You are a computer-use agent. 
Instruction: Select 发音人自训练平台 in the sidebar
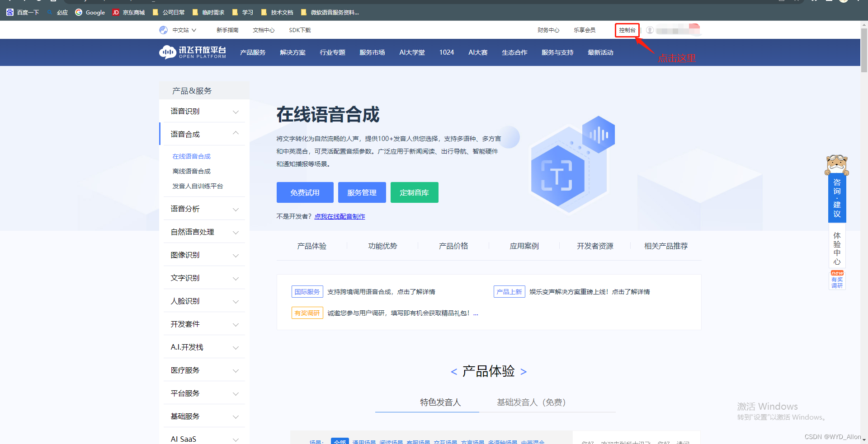point(198,186)
